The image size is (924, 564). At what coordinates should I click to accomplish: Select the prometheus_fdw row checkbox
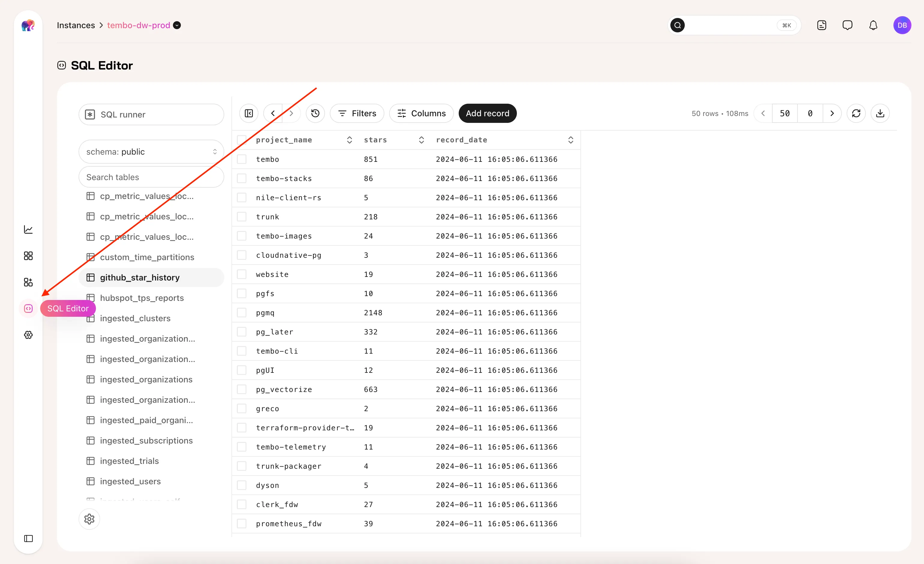(x=242, y=524)
